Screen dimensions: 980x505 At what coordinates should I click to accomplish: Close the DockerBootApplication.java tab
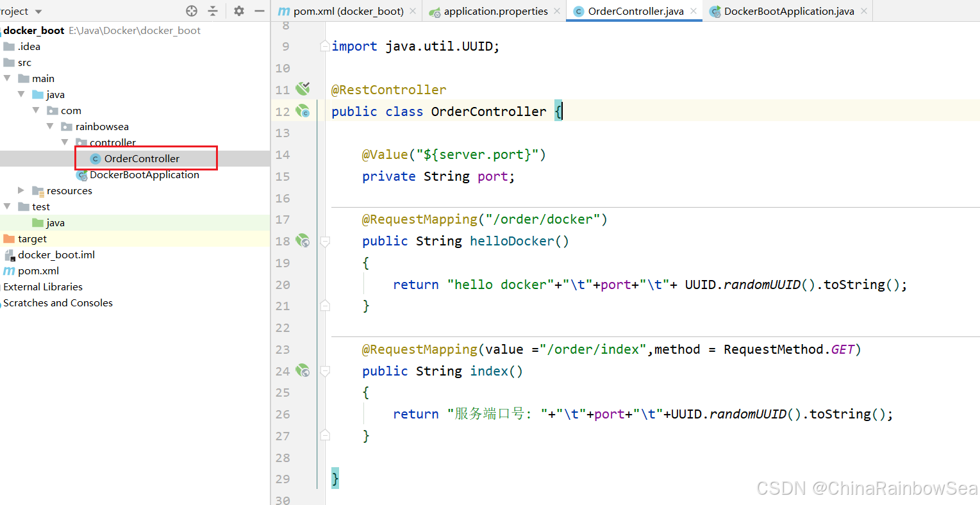864,11
